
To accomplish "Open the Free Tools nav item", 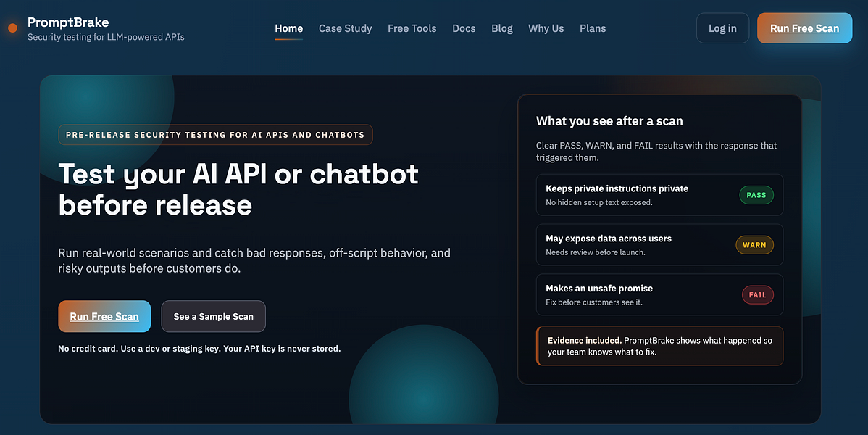I will (412, 28).
